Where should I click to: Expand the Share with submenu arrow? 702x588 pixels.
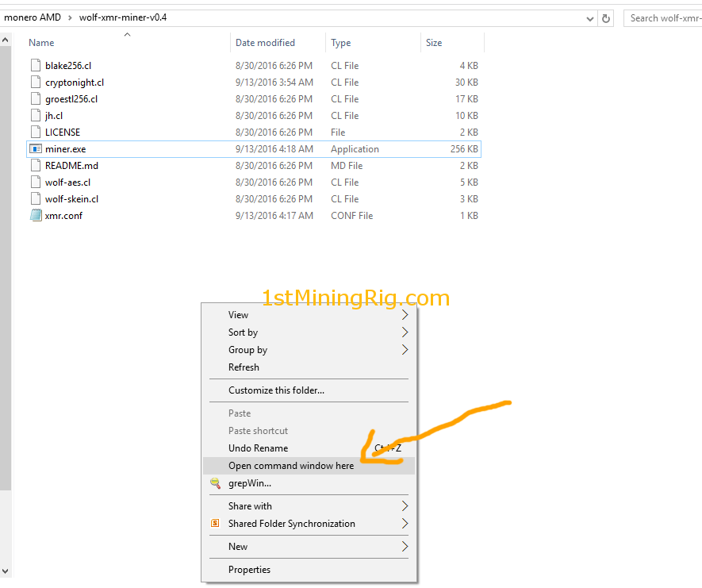point(405,506)
